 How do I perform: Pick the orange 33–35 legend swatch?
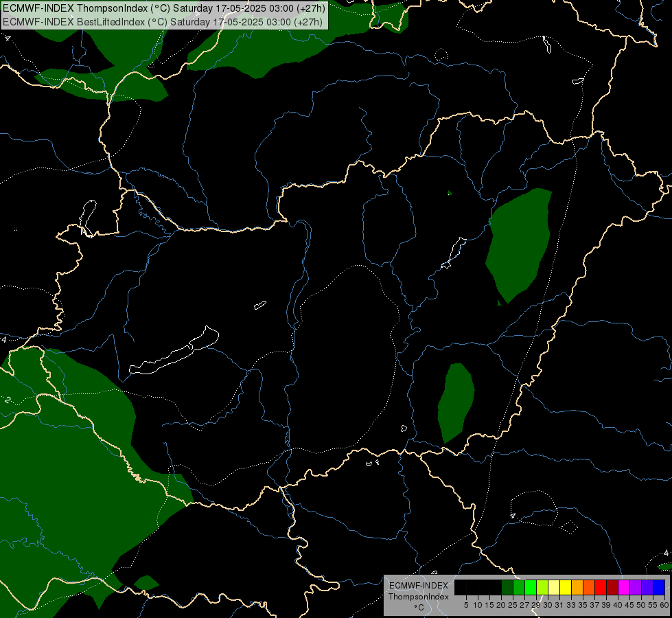click(x=577, y=587)
